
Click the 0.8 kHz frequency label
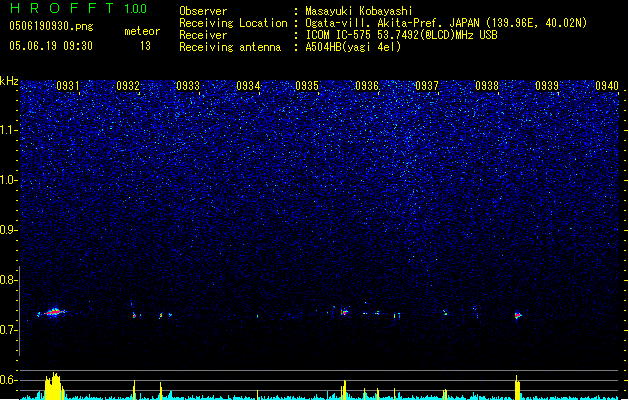[8, 280]
